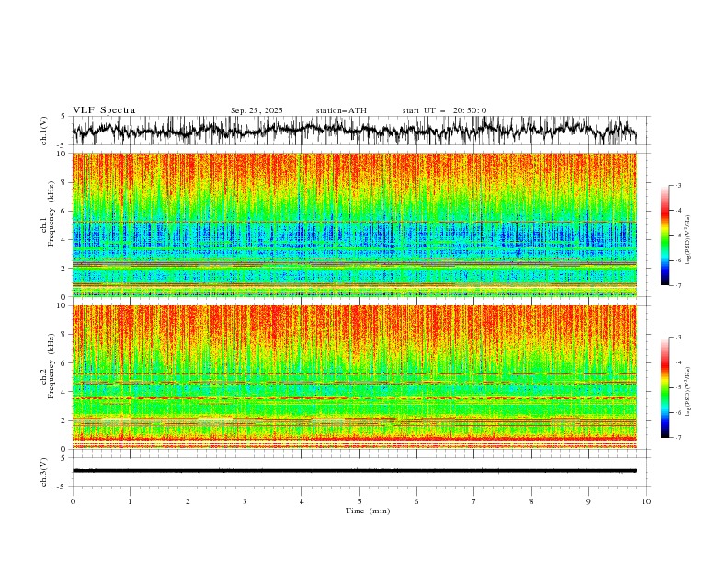The image size is (728, 563).
Task: Click the '2' kHz tick on ch.2 frequency axis
Action: point(64,420)
